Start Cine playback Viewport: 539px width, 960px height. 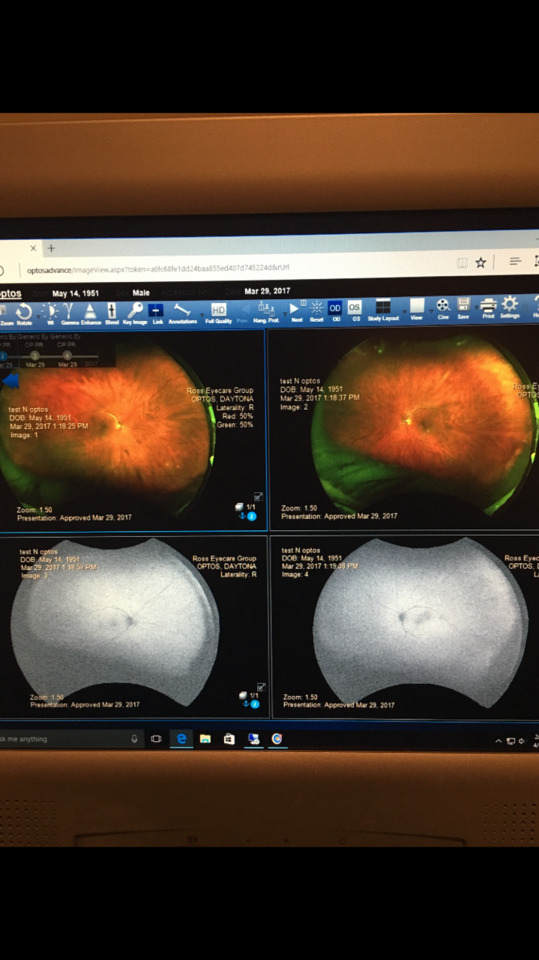(443, 308)
